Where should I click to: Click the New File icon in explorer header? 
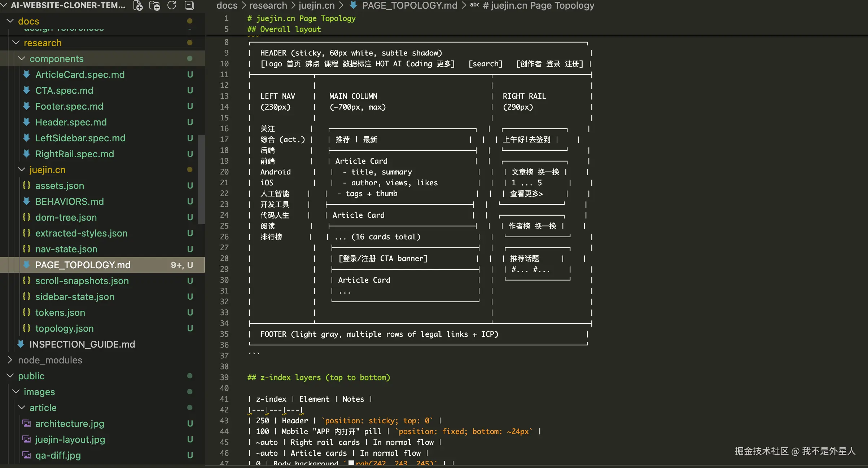point(138,5)
